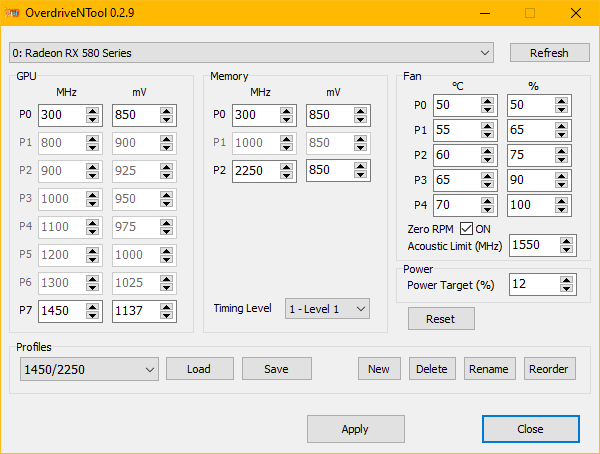This screenshot has width=600, height=454.
Task: Decrease Fan P3 percent with down arrow
Action: coord(561,185)
